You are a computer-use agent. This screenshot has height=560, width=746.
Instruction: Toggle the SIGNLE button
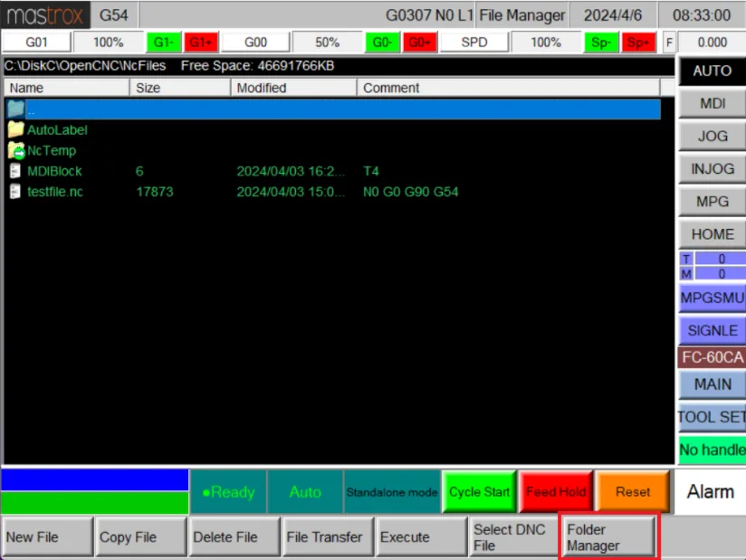tap(712, 330)
